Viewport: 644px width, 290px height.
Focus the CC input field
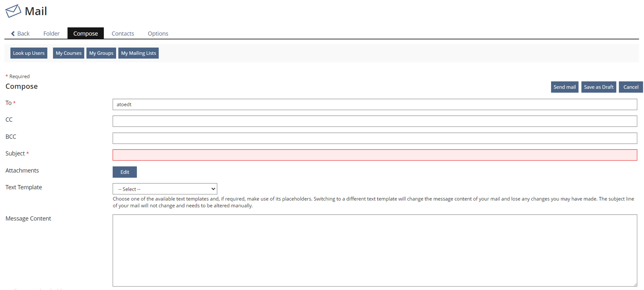tap(374, 121)
